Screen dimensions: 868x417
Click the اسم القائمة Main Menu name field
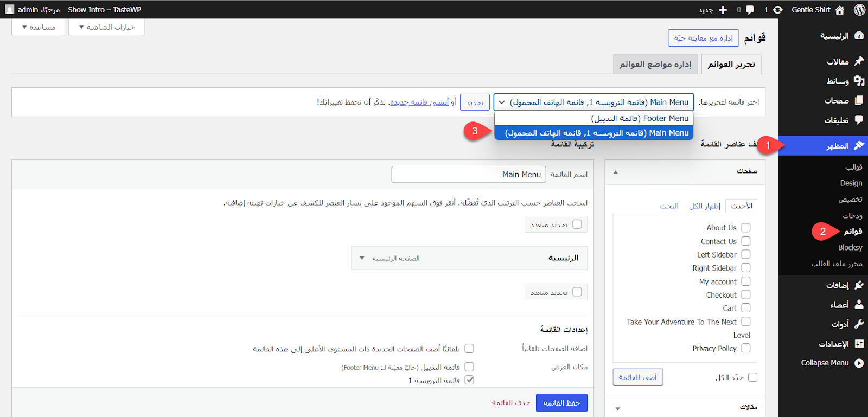pyautogui.click(x=469, y=175)
